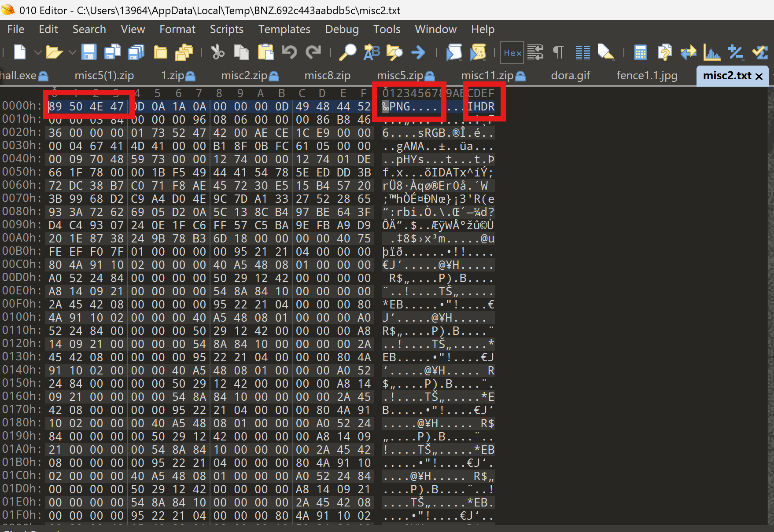The height and width of the screenshot is (532, 774).
Task: Click the Find in Files icon
Action: pos(394,52)
